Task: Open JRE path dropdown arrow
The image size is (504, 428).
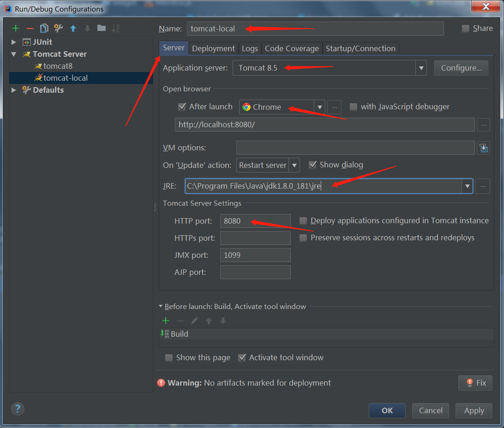Action: pos(468,186)
